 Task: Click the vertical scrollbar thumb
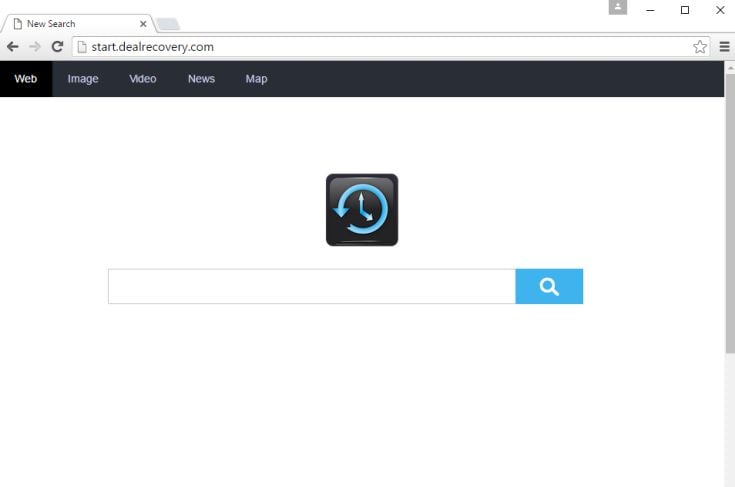(x=730, y=213)
